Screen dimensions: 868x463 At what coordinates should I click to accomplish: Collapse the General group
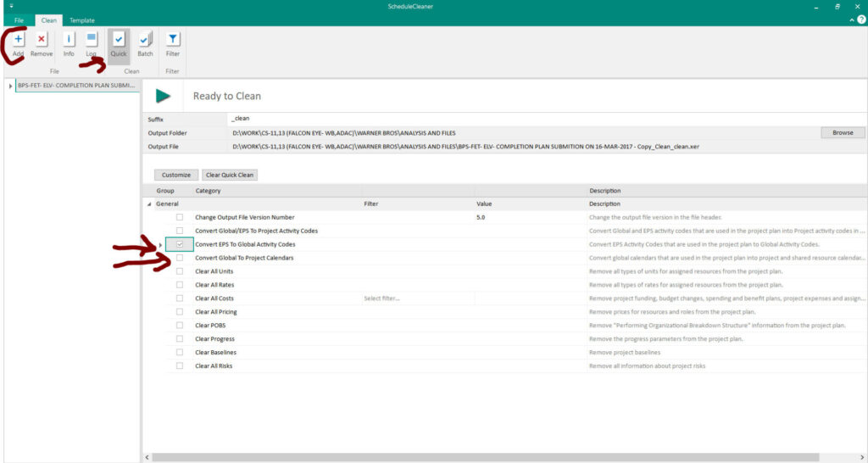(x=149, y=204)
